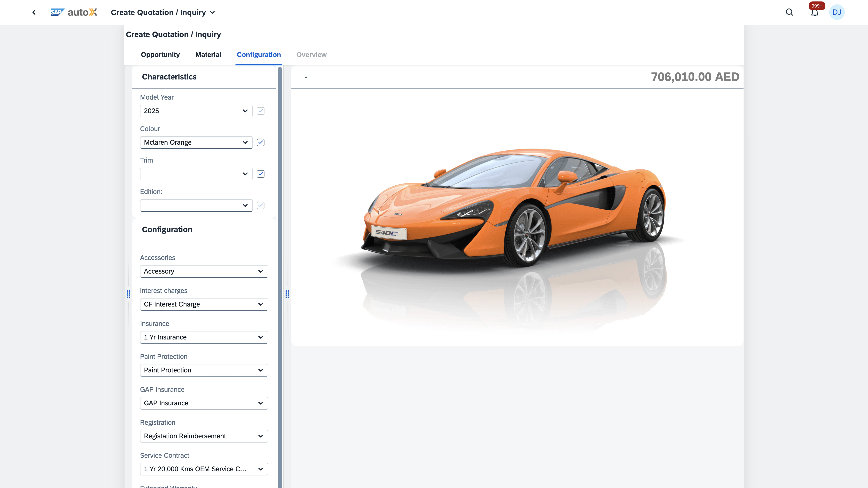Screen dimensions: 868x488
Task: Open the Colour dropdown showing Mclaren Orange
Action: coord(196,142)
